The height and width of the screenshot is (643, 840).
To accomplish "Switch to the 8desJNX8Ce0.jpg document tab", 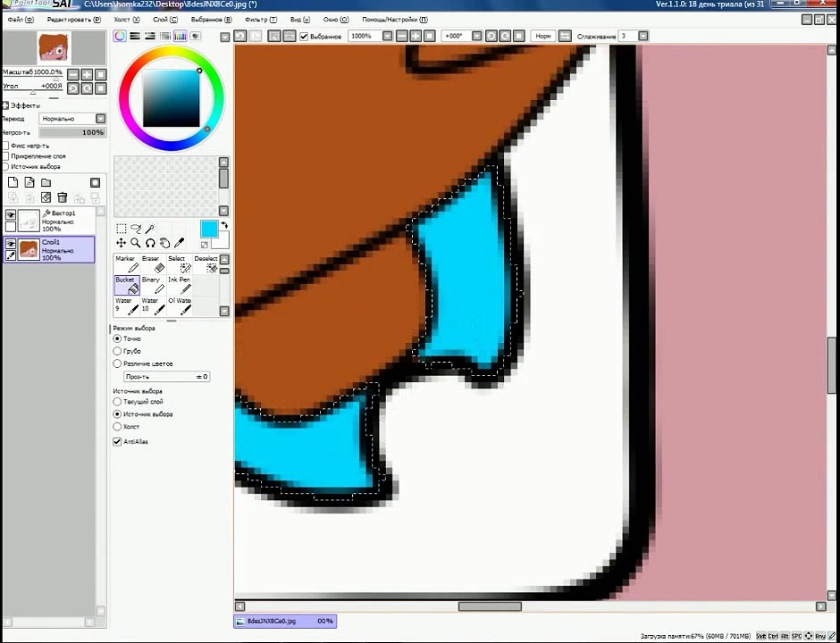I will pos(285,621).
